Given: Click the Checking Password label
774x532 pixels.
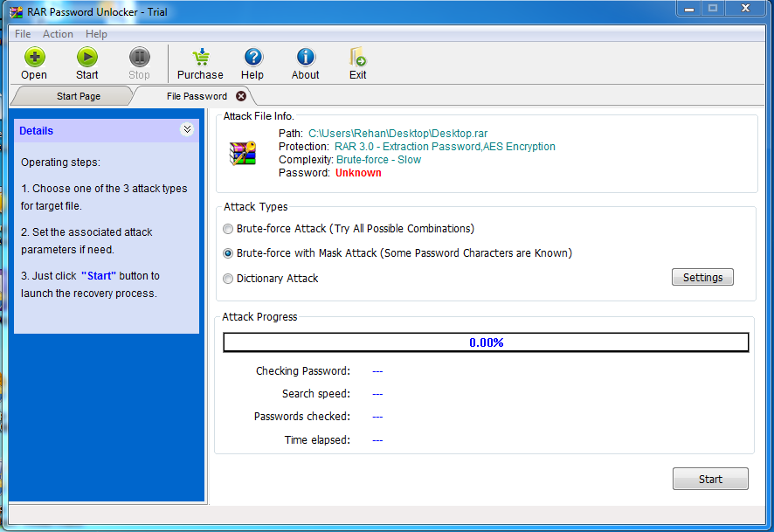Looking at the screenshot, I should (302, 371).
